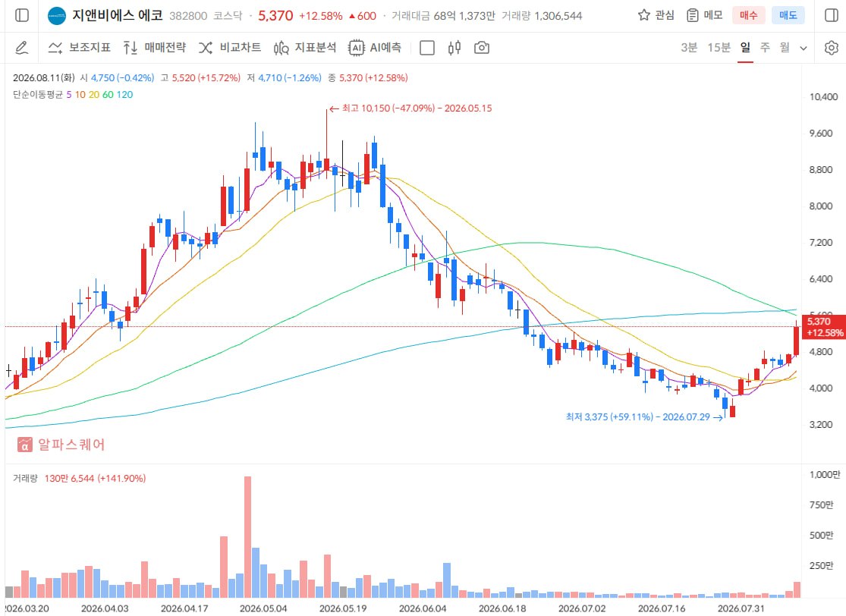
Task: Open 비교차트 comparison chart
Action: pyautogui.click(x=230, y=48)
